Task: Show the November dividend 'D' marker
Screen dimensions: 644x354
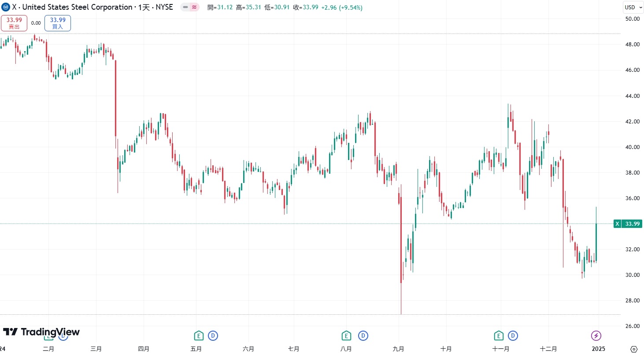Action: coord(513,336)
